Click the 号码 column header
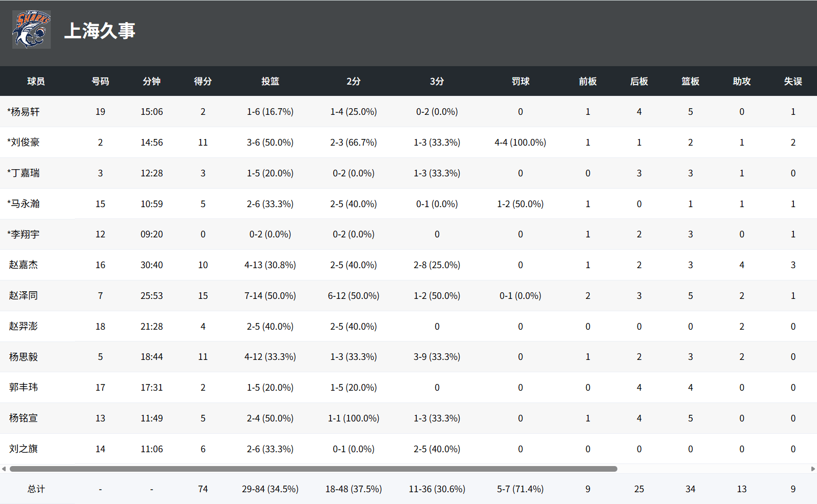This screenshot has width=817, height=504. pos(100,82)
